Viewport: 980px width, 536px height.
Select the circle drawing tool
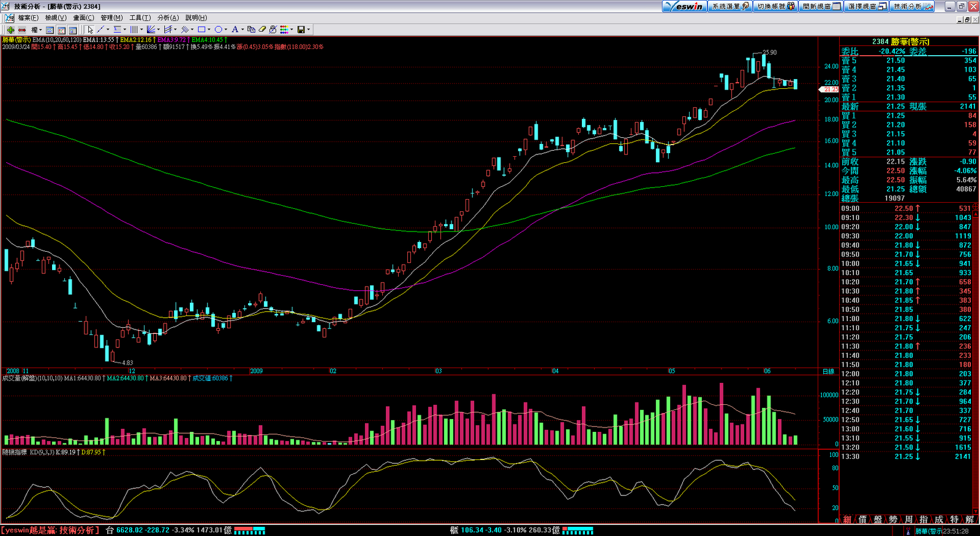click(217, 29)
